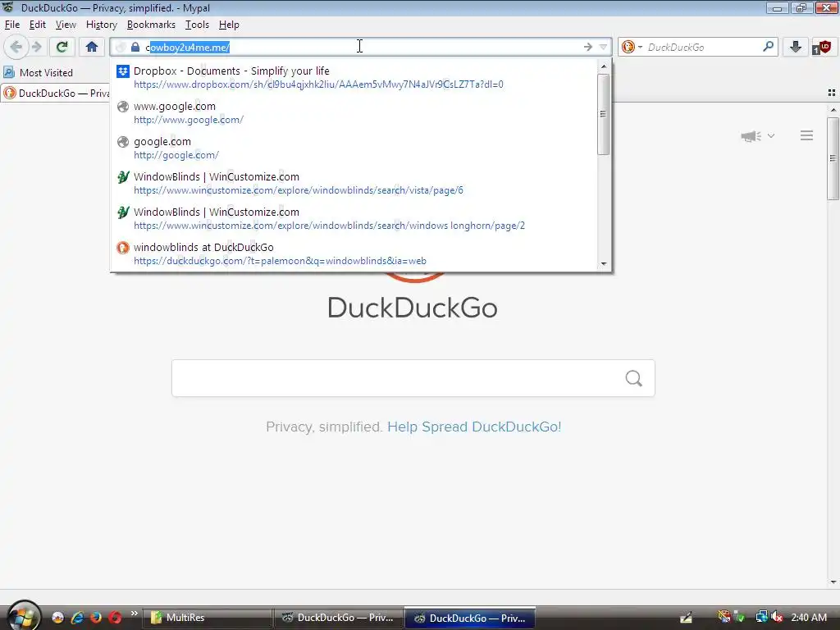This screenshot has width=840, height=630.
Task: Click the magnifier in the toolbar search box
Action: (768, 47)
